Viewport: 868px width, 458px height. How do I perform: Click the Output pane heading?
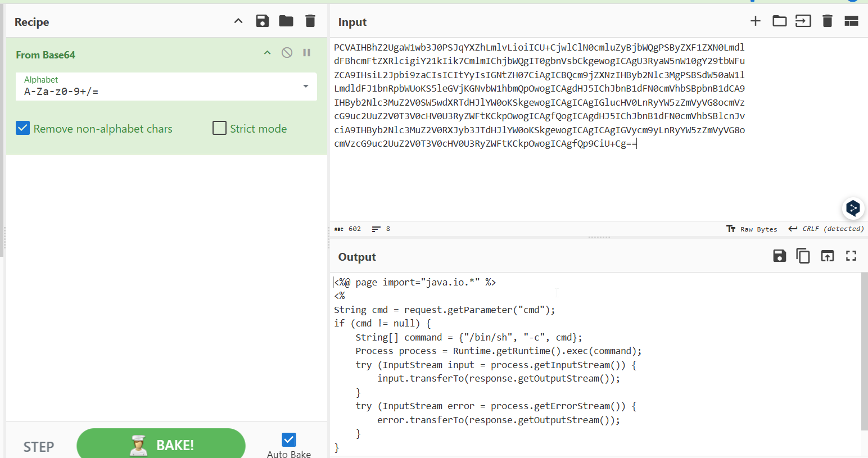tap(357, 257)
